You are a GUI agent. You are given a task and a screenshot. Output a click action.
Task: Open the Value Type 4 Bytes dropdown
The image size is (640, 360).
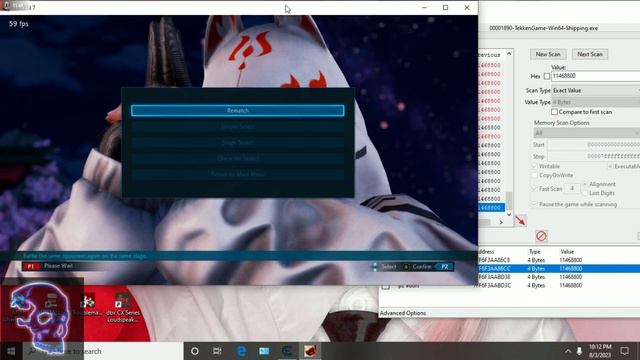[x=596, y=102]
